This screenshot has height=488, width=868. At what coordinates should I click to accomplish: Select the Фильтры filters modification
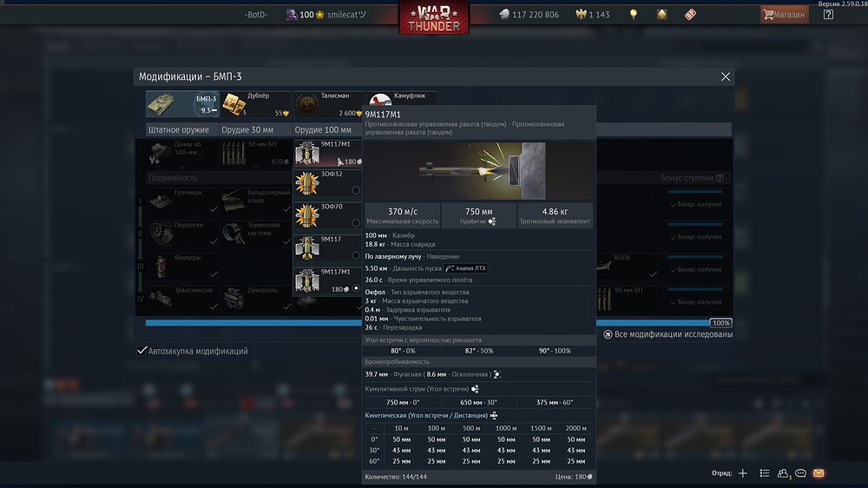coord(182,267)
